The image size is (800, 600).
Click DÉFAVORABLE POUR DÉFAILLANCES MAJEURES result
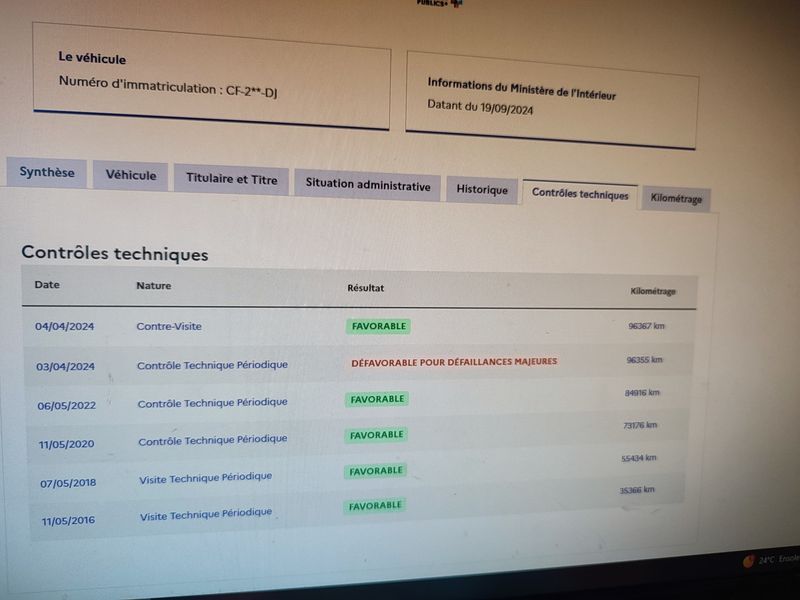454,362
